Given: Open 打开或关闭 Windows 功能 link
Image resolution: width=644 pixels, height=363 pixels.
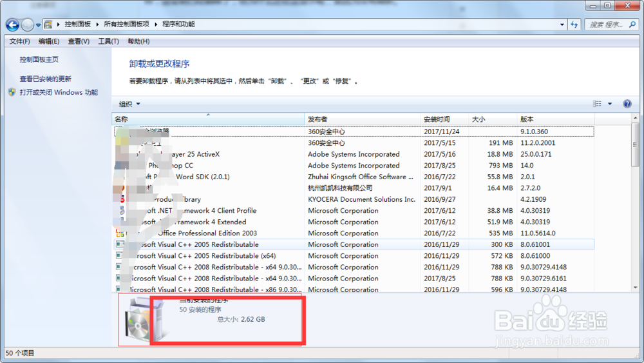Looking at the screenshot, I should (59, 92).
